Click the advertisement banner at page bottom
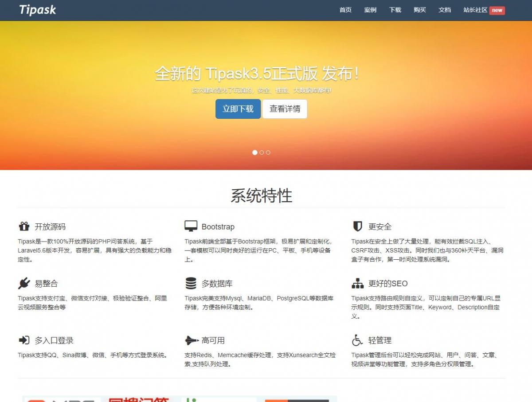532x402 pixels. [x=180, y=398]
